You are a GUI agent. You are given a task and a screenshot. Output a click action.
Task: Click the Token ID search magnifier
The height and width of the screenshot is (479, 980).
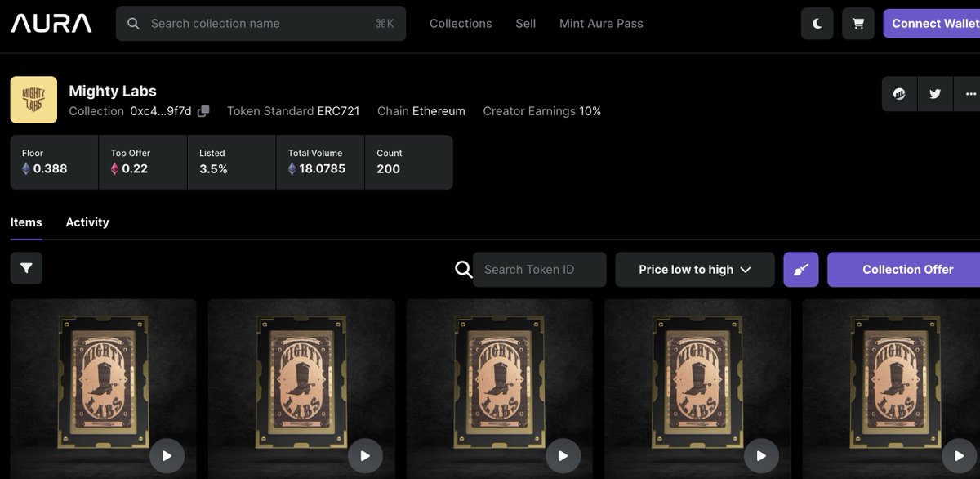[x=463, y=270]
